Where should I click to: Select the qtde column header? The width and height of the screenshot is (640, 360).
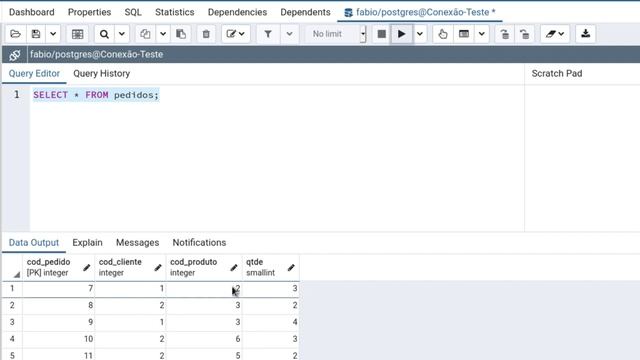tap(271, 268)
